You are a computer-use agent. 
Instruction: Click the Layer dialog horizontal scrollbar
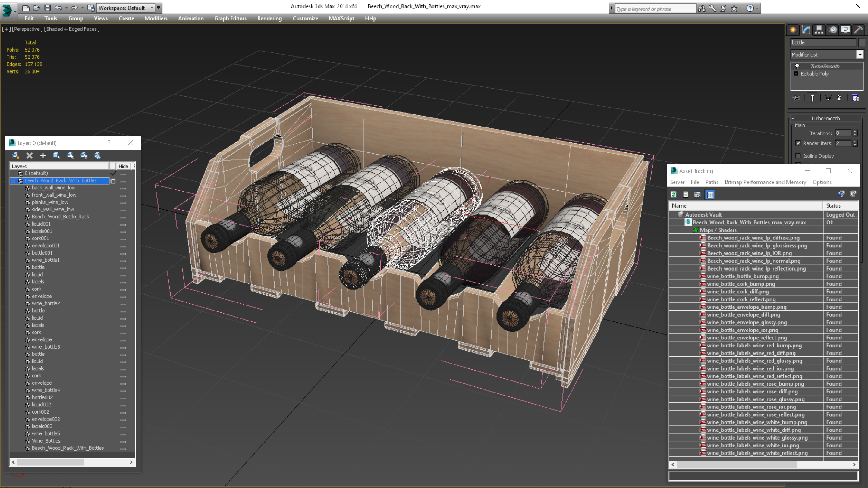[72, 462]
